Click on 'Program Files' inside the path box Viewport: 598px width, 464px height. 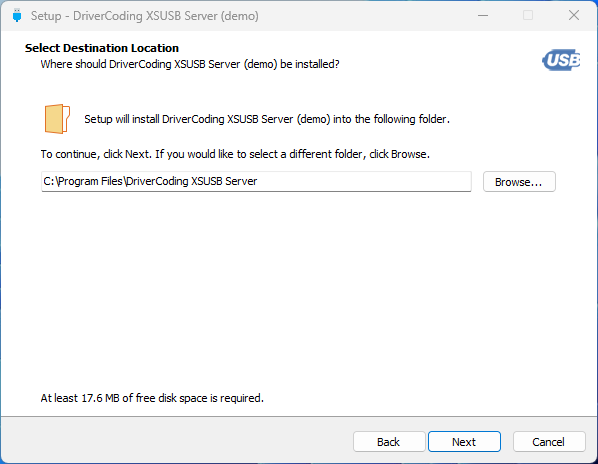click(x=90, y=181)
